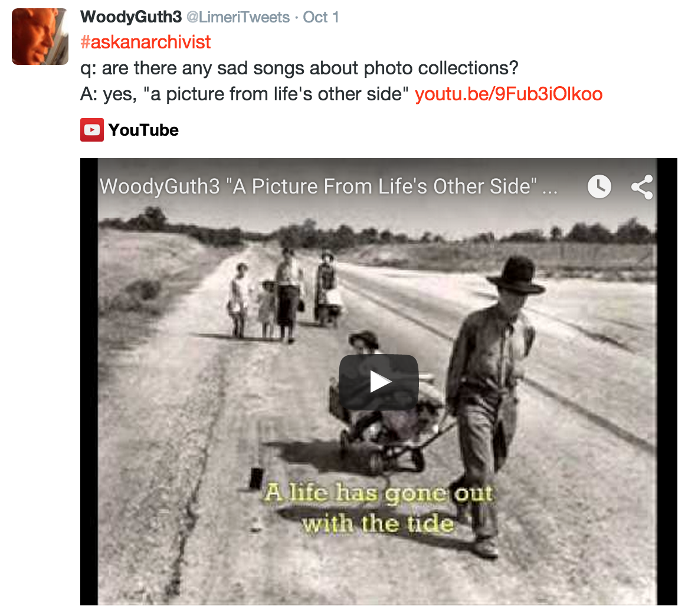Image resolution: width=688 pixels, height=616 pixels.
Task: Click the WoodyGuth3 profile avatar
Action: [x=40, y=37]
